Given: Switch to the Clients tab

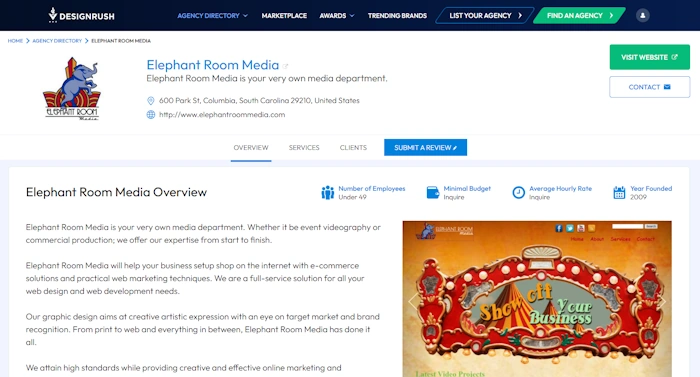Looking at the screenshot, I should tap(353, 148).
